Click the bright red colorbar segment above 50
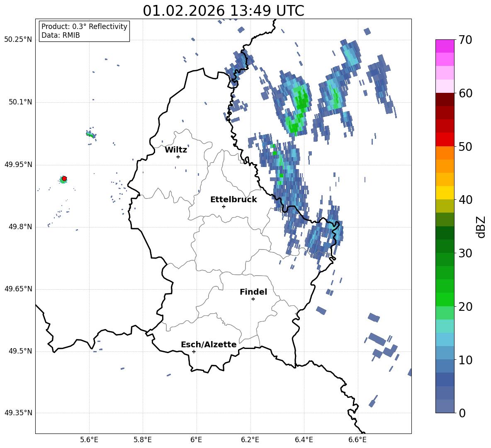 click(x=445, y=140)
